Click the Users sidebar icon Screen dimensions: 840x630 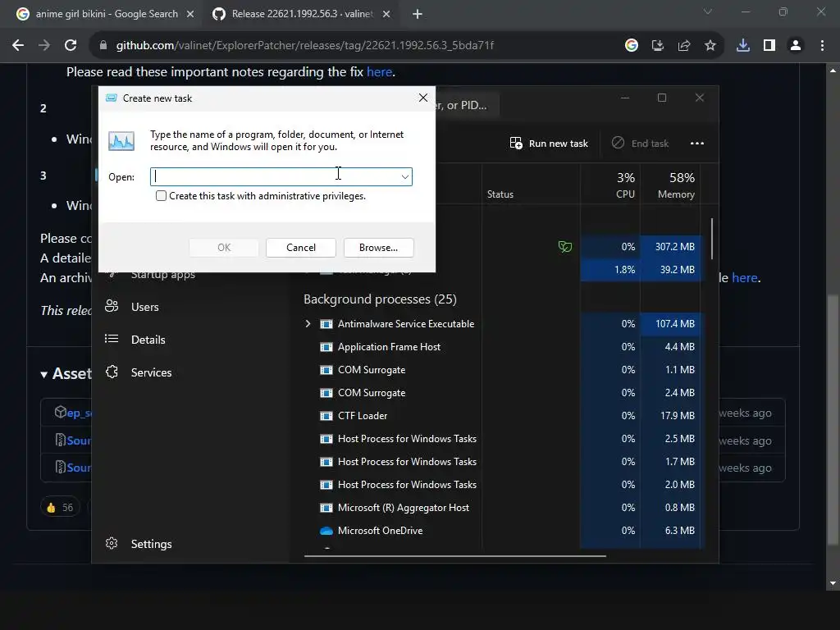point(112,306)
